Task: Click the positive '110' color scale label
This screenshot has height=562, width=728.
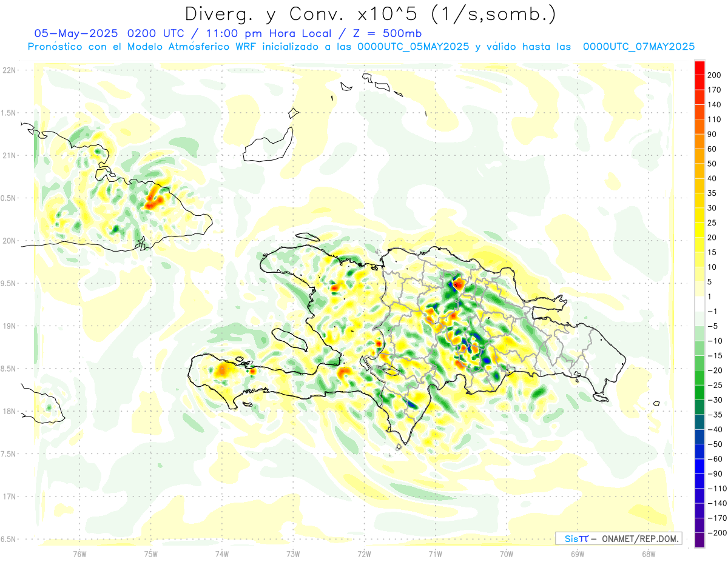Action: (715, 119)
